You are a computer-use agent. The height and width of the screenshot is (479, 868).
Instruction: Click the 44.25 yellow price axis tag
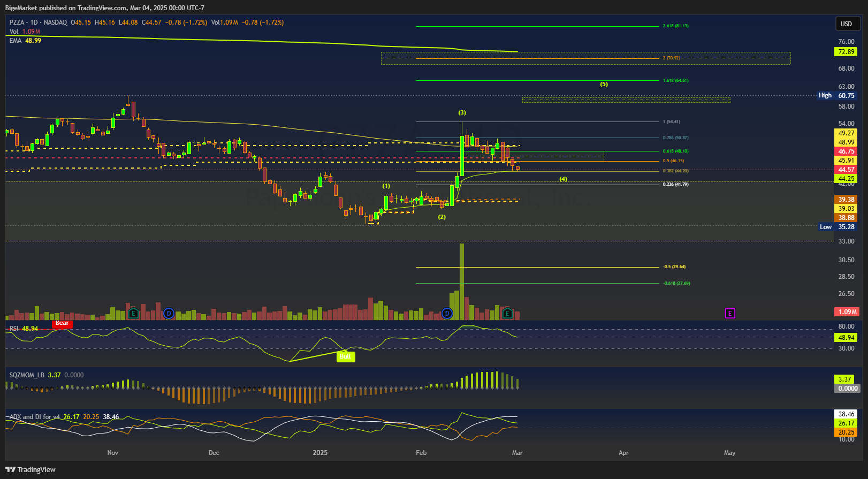pyautogui.click(x=846, y=179)
